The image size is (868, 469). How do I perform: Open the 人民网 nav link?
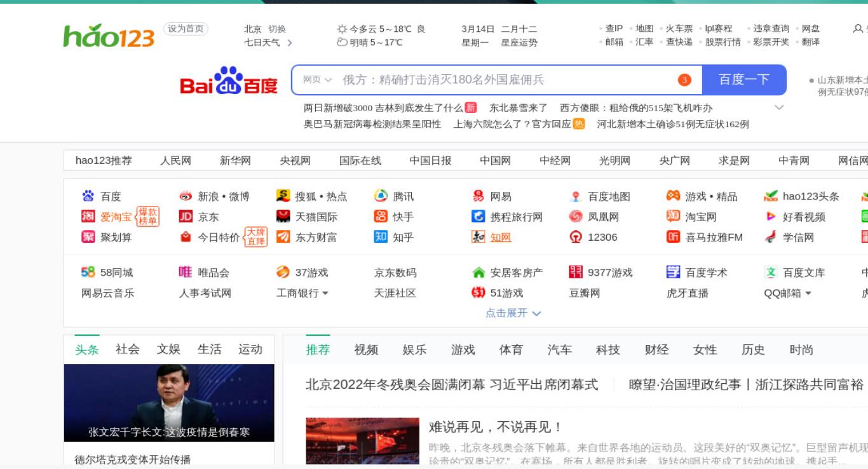tap(175, 161)
